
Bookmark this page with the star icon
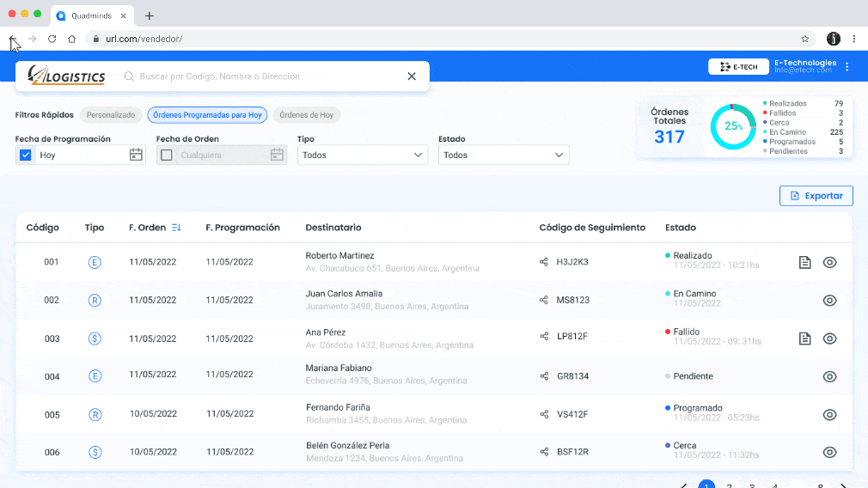(x=804, y=39)
